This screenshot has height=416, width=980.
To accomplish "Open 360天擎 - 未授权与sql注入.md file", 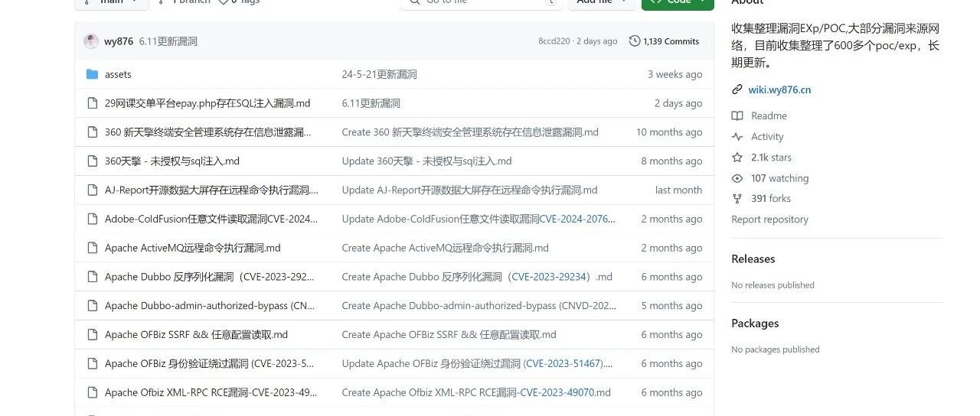I will pyautogui.click(x=172, y=161).
